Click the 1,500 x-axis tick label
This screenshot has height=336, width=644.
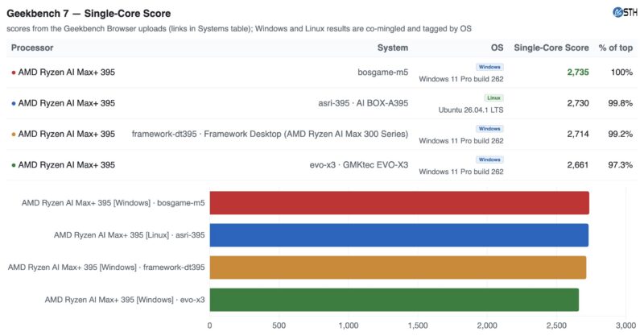(x=418, y=326)
